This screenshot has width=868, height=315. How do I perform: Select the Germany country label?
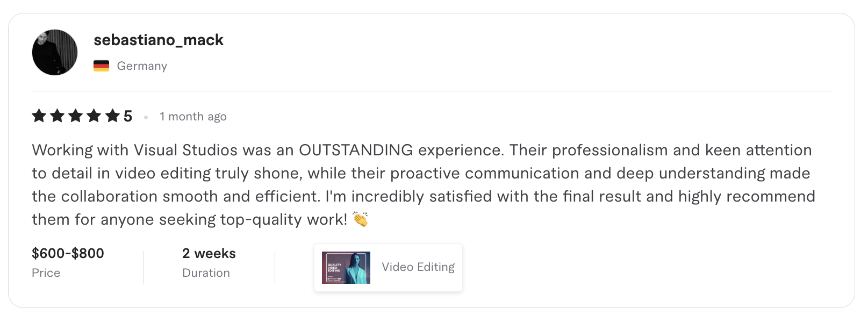click(x=142, y=66)
